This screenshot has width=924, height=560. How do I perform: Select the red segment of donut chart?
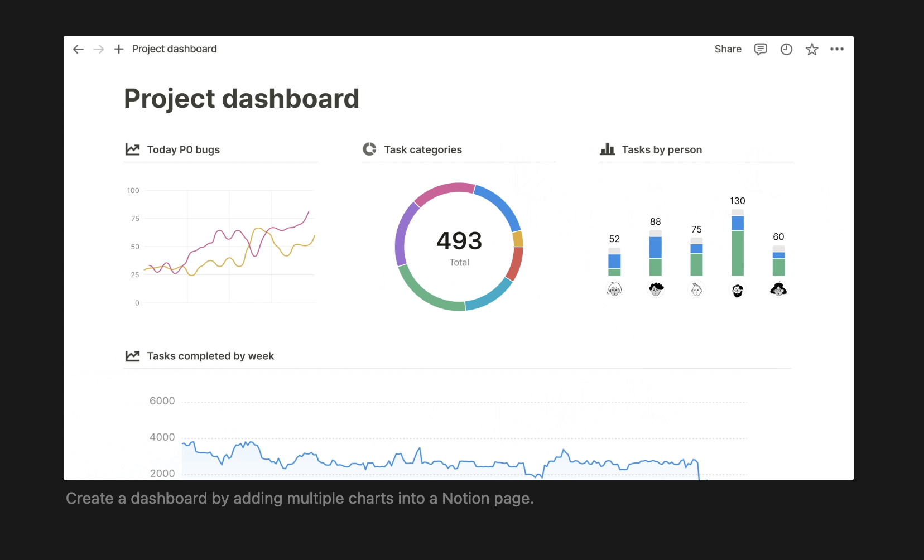click(516, 264)
